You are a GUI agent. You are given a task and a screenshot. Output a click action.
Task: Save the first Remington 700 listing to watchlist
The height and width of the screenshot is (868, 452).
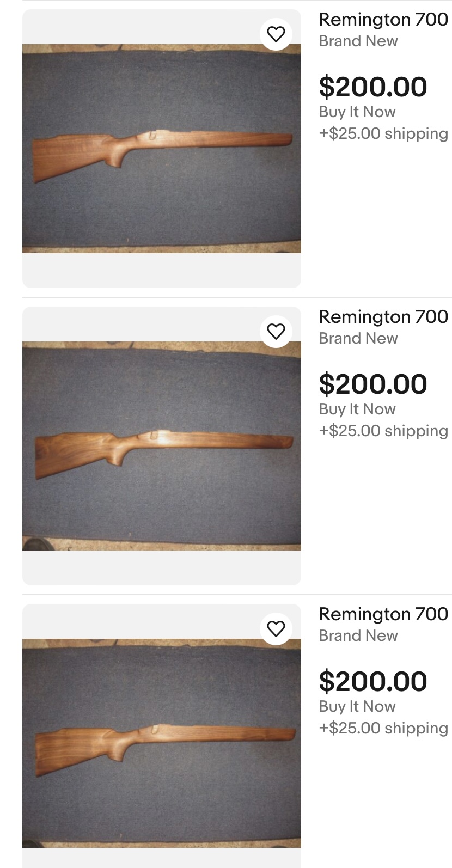276,34
